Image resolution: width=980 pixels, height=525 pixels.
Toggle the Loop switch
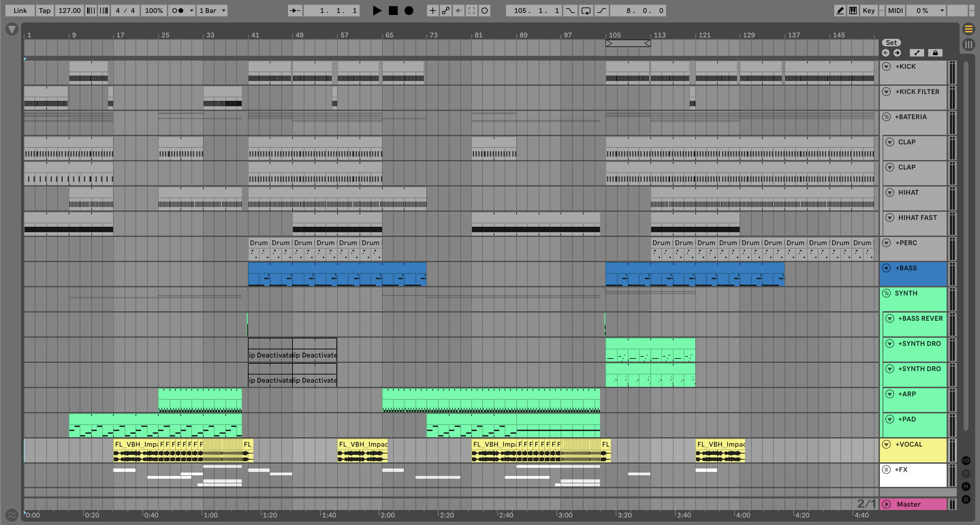click(586, 11)
